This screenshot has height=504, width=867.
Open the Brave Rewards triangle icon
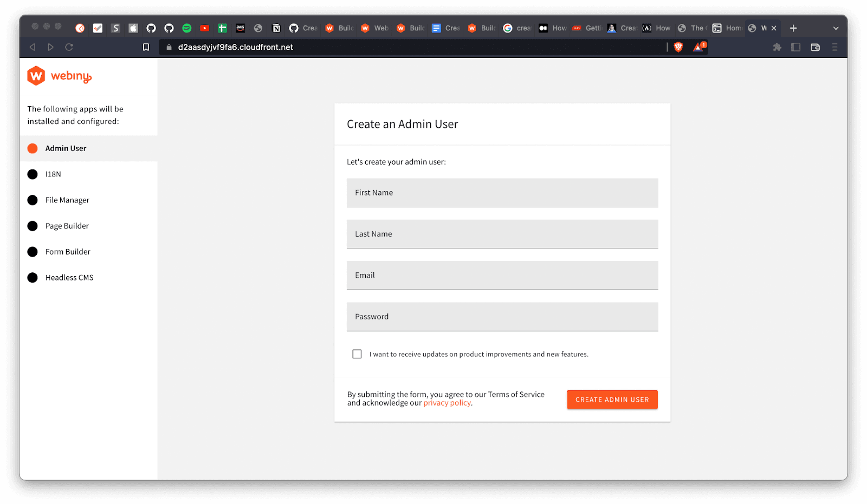[x=698, y=47]
